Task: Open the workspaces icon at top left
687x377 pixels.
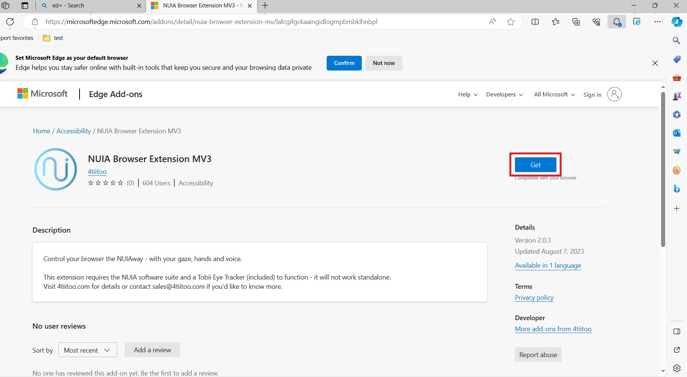Action: [5, 6]
